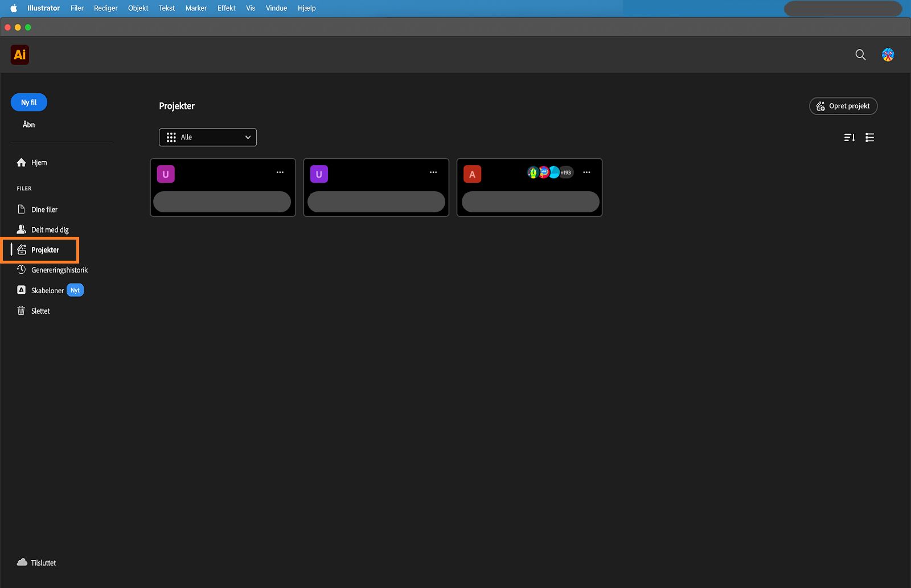The width and height of the screenshot is (911, 588).
Task: Click the Projekter sidebar icon
Action: click(22, 250)
